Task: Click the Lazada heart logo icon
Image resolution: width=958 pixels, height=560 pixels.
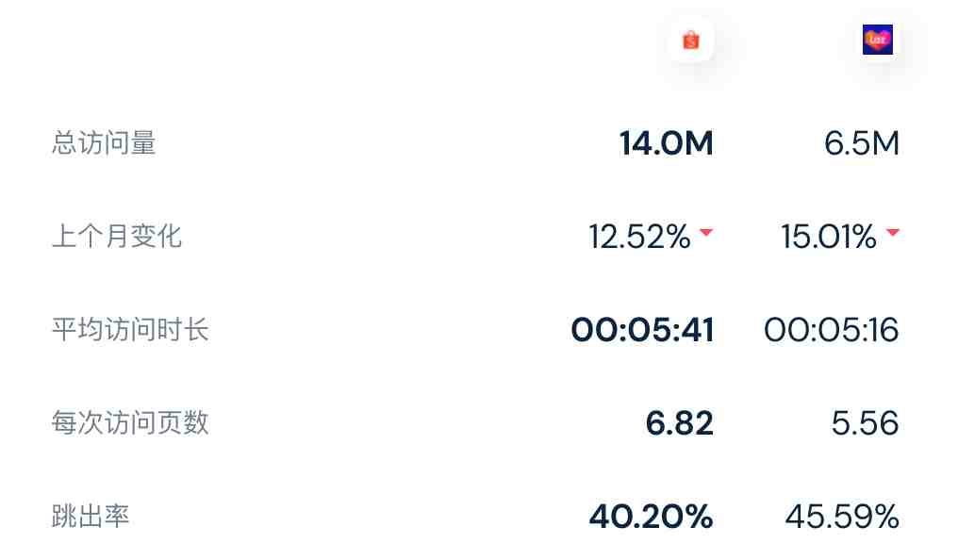Action: pyautogui.click(x=877, y=40)
